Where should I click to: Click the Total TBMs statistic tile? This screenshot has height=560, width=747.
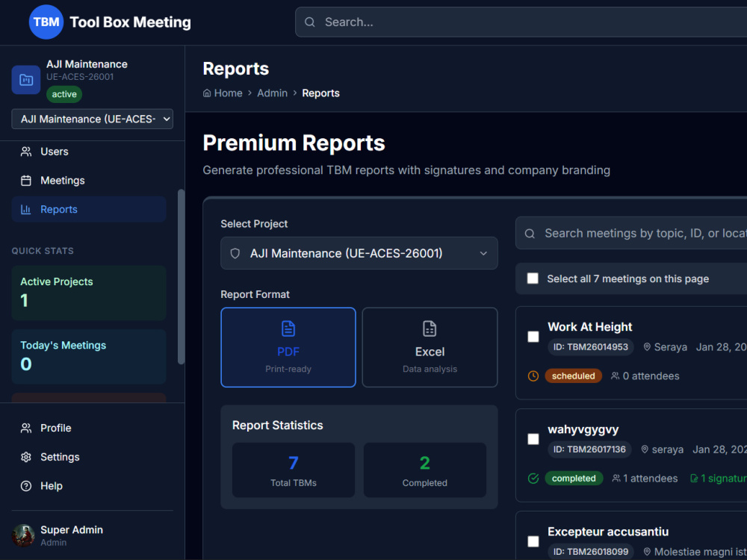tap(294, 470)
